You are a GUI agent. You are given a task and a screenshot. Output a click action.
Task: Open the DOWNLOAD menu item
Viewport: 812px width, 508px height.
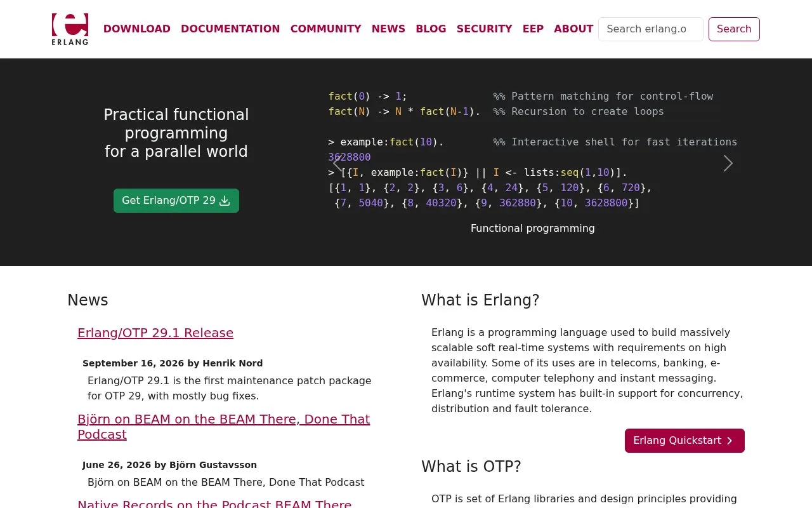point(137,29)
